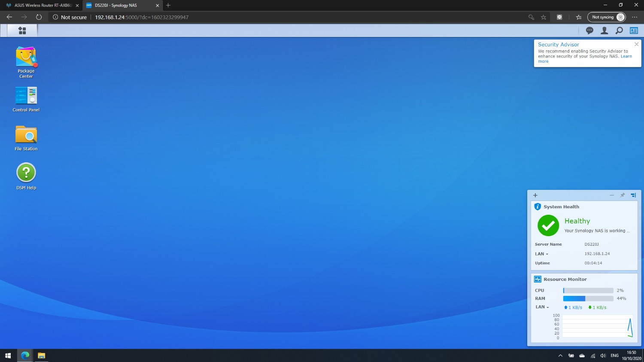Open the Resource Monitor widget icon

click(x=538, y=279)
